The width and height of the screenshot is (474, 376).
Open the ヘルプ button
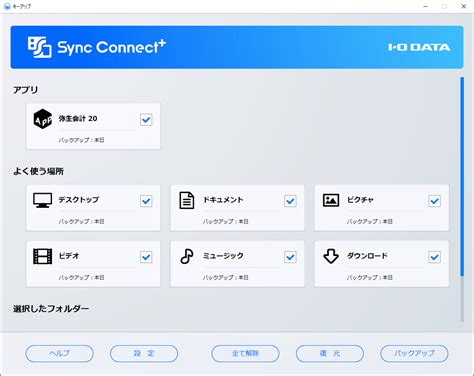click(59, 353)
